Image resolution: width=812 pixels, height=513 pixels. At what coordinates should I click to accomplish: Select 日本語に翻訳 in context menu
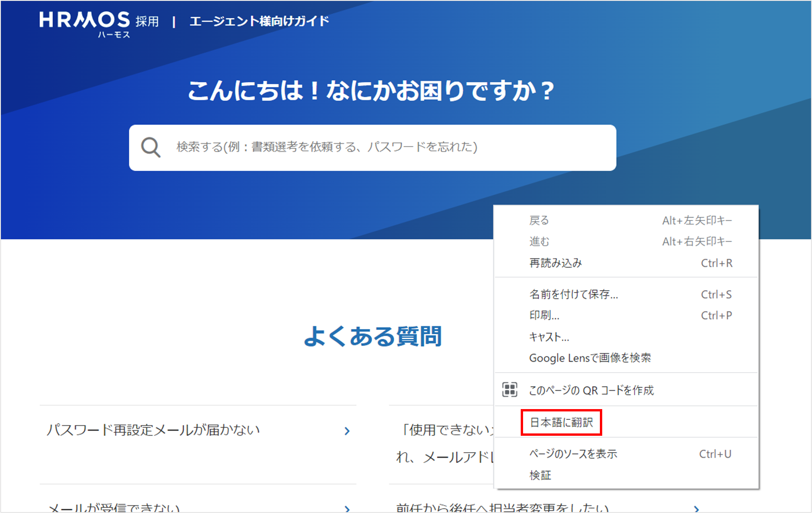click(561, 423)
